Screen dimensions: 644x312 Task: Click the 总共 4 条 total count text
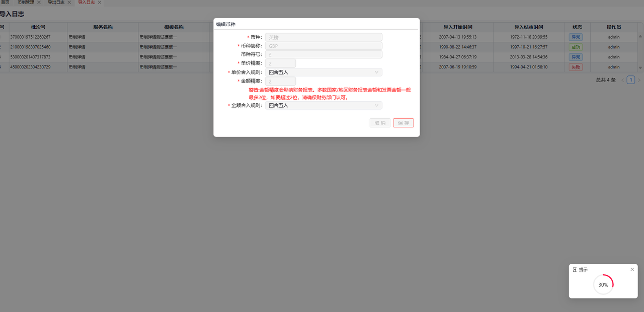(x=606, y=80)
